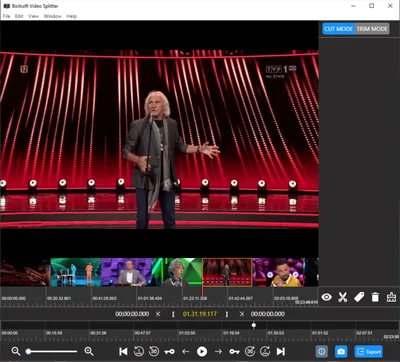This screenshot has width=400, height=362.
Task: Select the man in gray suit thumbnail
Action: coord(127,272)
